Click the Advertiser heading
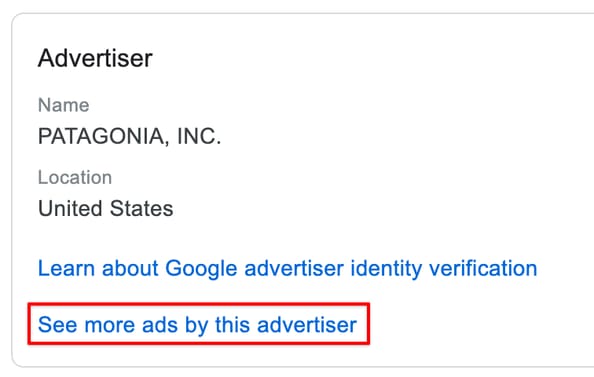Screen dimensions: 594x377 95,58
